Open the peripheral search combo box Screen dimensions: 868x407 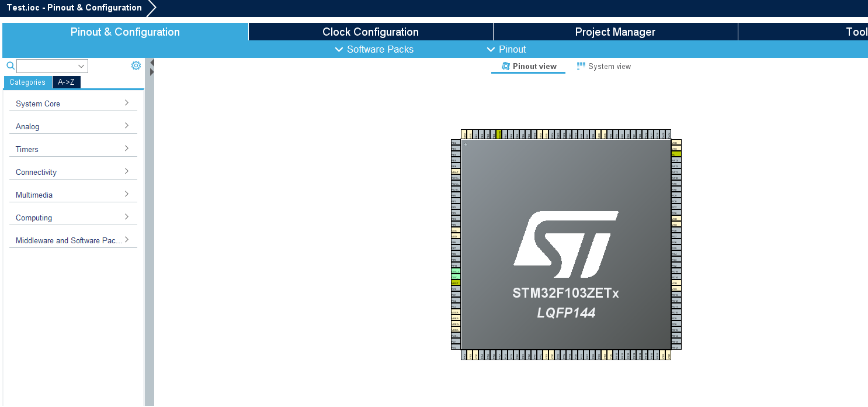coord(52,65)
